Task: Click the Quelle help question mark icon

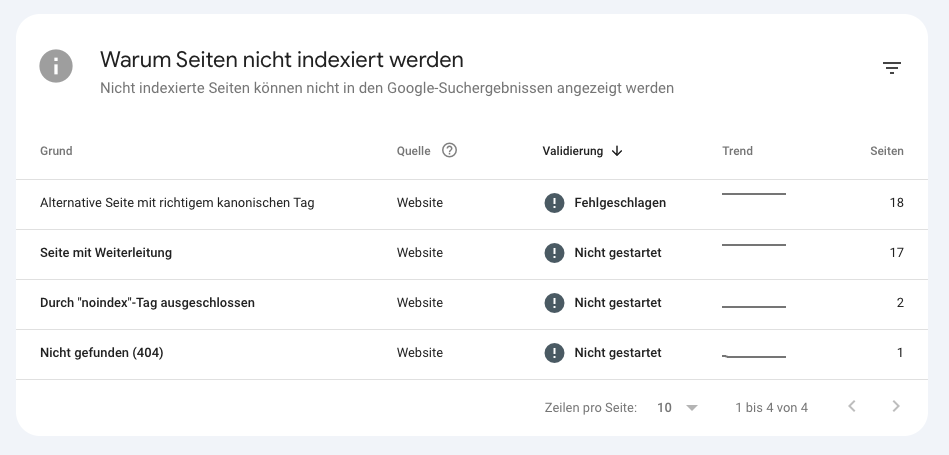Action: pyautogui.click(x=449, y=150)
